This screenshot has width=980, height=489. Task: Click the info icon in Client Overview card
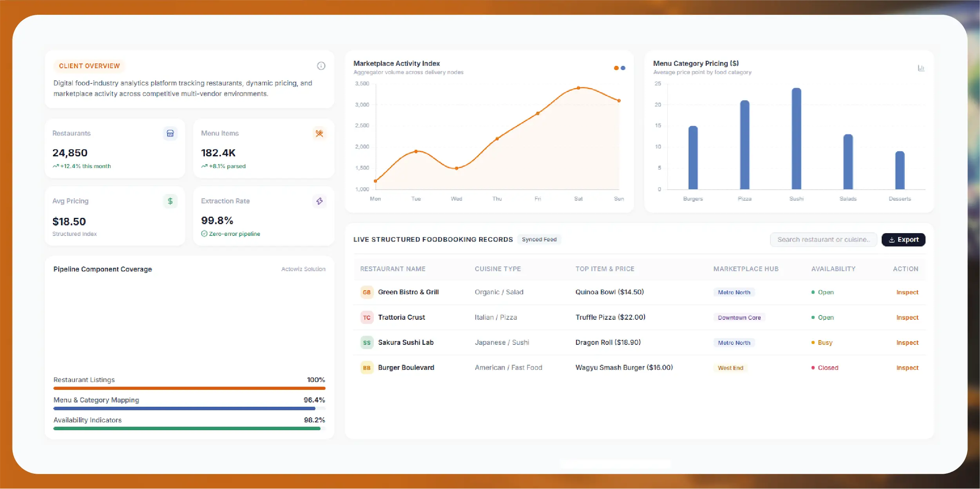pyautogui.click(x=321, y=66)
